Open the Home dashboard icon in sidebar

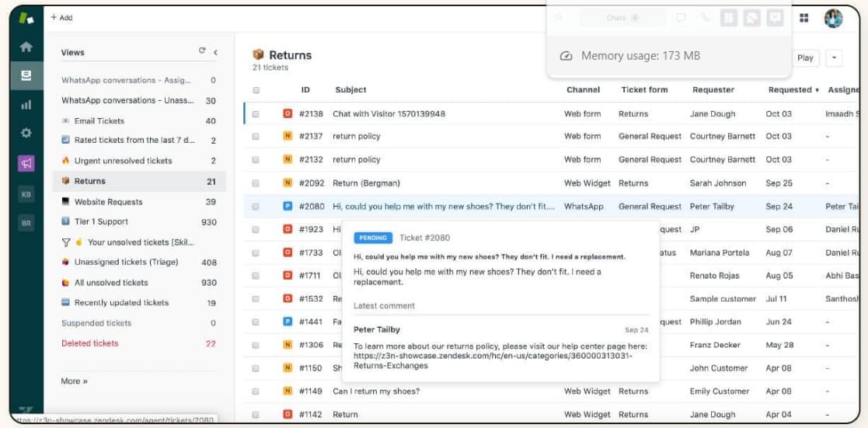(26, 47)
